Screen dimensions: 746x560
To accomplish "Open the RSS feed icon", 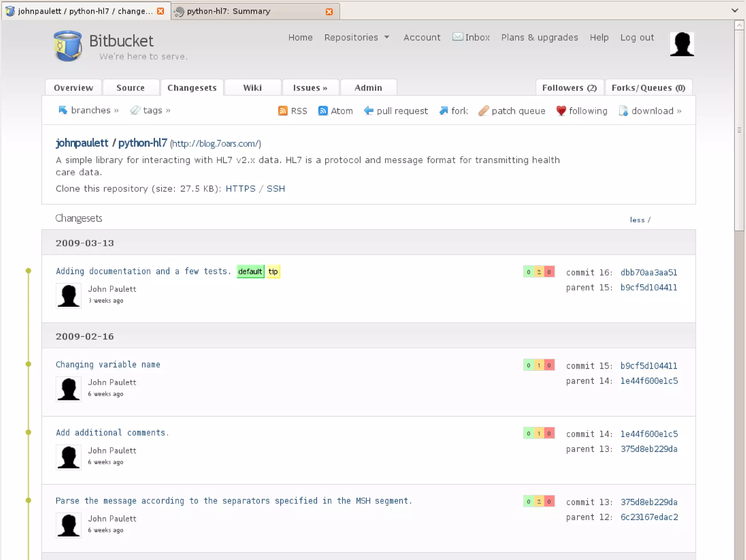I will click(283, 111).
